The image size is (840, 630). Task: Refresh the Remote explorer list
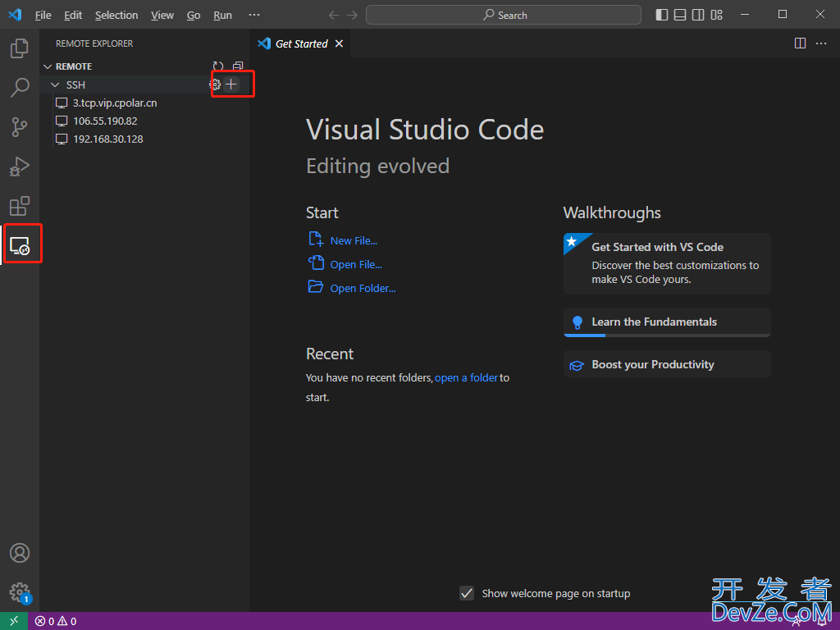pyautogui.click(x=218, y=66)
